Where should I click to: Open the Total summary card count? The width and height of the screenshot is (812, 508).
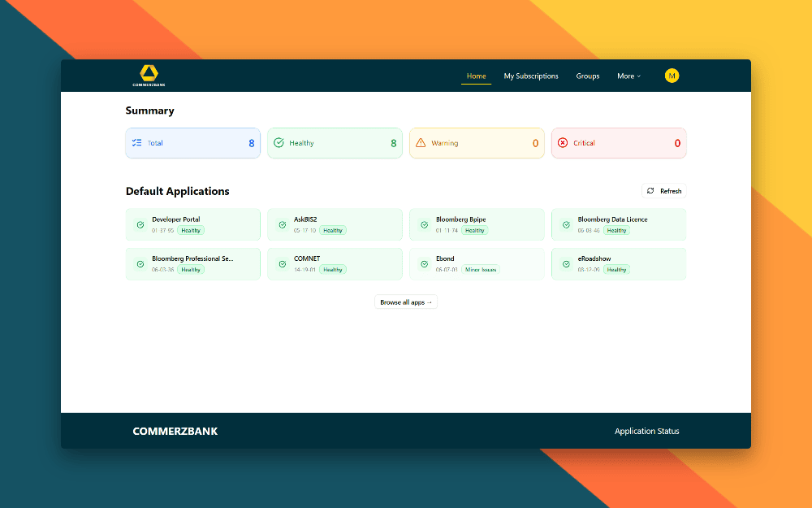point(252,143)
